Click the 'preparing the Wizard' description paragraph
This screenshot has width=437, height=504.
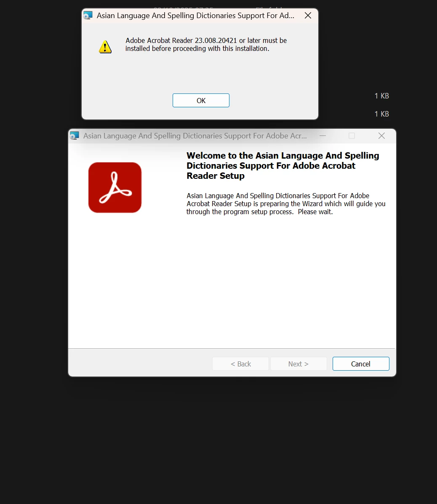pyautogui.click(x=286, y=204)
